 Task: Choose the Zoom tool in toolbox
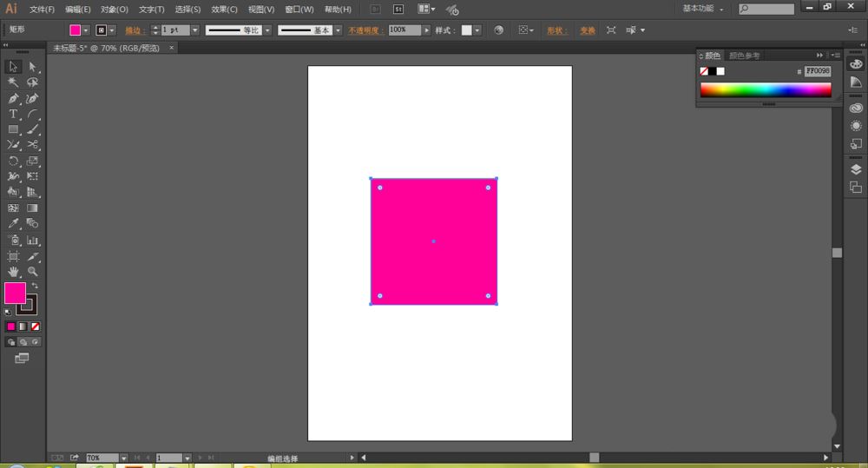[x=33, y=272]
